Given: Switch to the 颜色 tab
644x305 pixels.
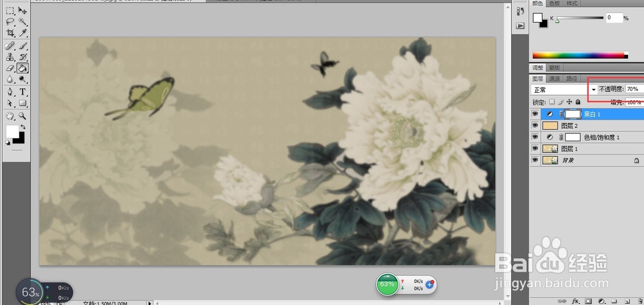Looking at the screenshot, I should coord(538,3).
